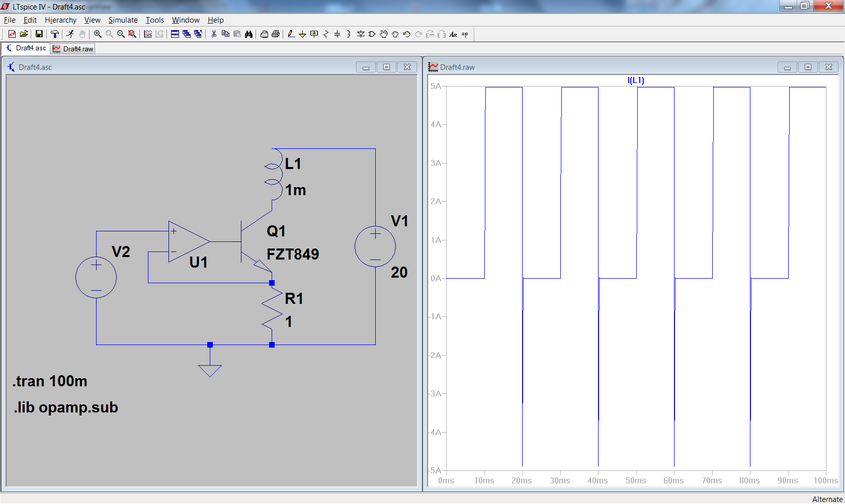
Task: Click voltage source V2 symbol
Action: [x=96, y=277]
